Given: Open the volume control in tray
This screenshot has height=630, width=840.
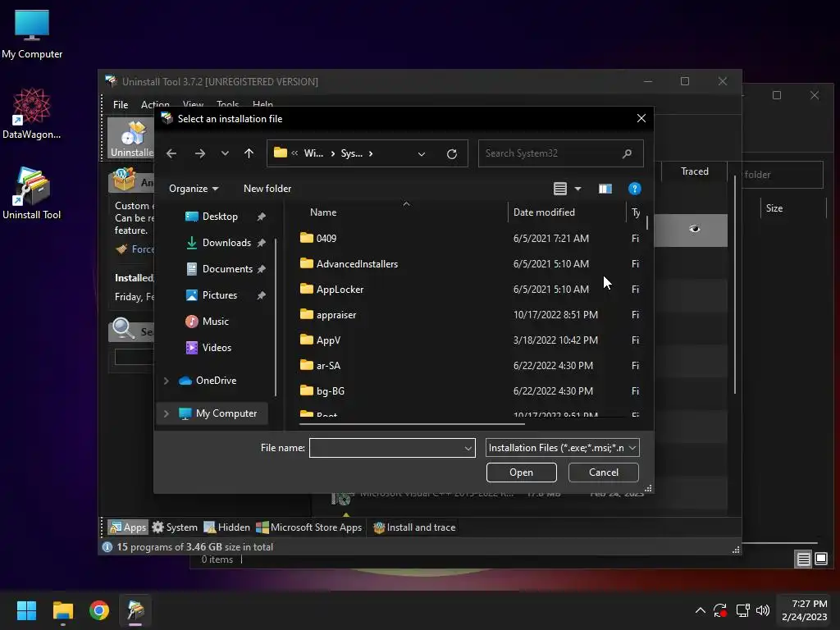Looking at the screenshot, I should coord(763,610).
